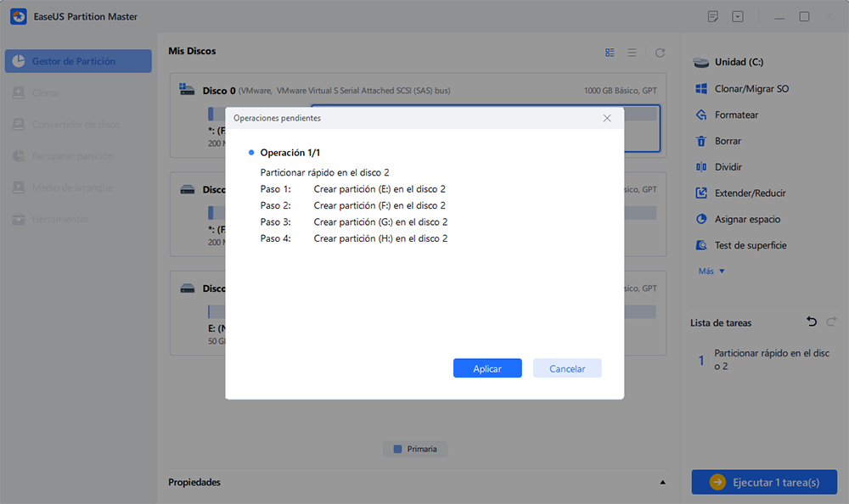Select Paso 4 Crear partición (H:) text
Screen dimensions: 849x504
[380, 238]
